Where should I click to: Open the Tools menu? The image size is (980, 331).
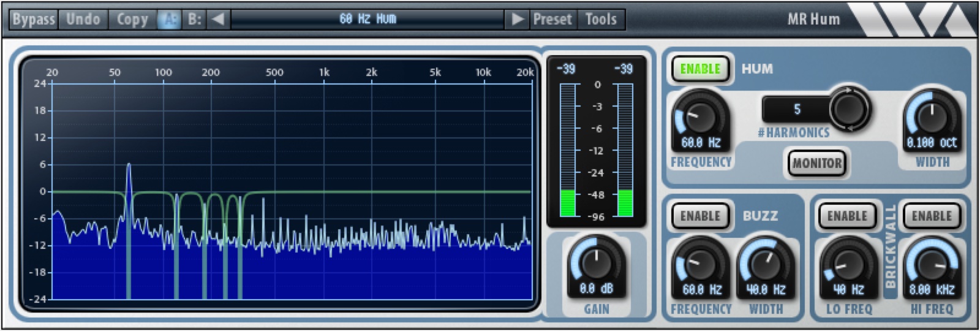click(x=600, y=19)
